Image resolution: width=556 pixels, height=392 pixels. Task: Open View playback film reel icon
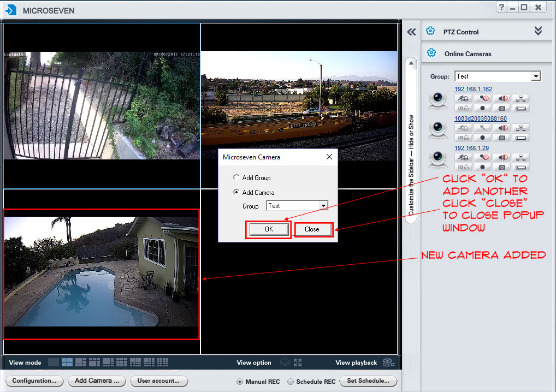point(389,362)
